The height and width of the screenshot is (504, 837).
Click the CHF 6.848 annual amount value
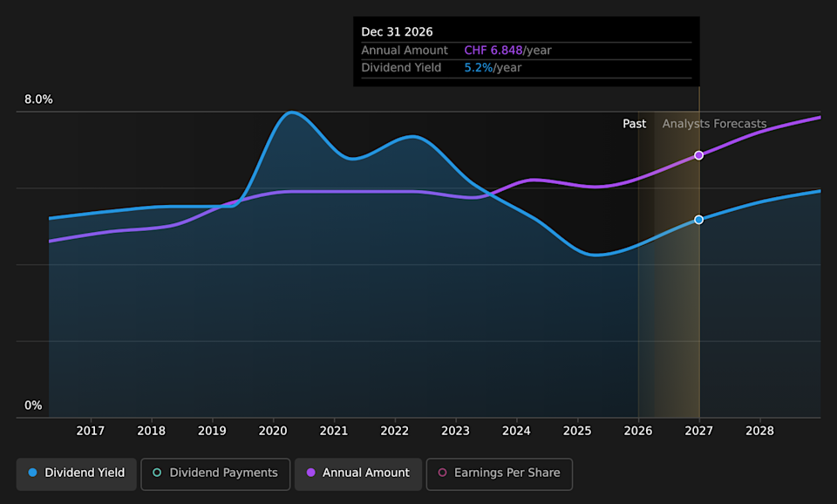tap(493, 51)
